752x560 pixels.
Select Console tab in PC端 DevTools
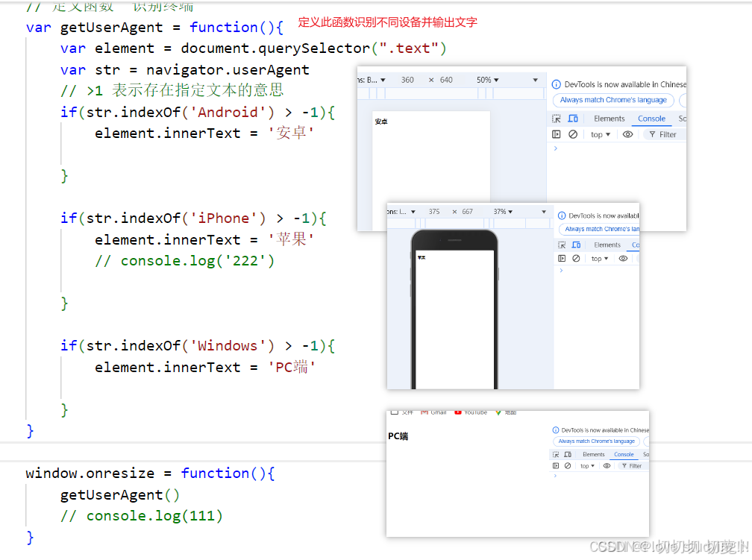pos(624,455)
